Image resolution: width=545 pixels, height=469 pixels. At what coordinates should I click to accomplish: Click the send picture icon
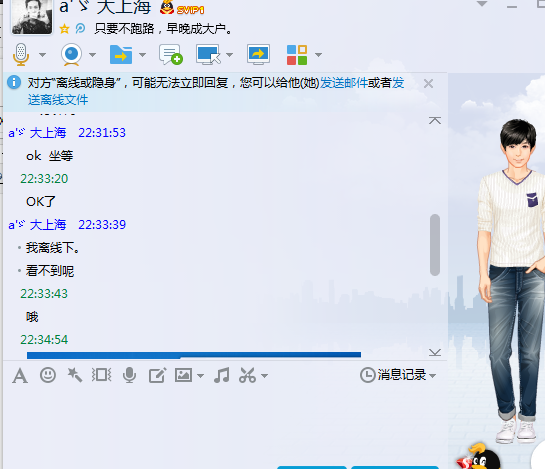point(184,375)
